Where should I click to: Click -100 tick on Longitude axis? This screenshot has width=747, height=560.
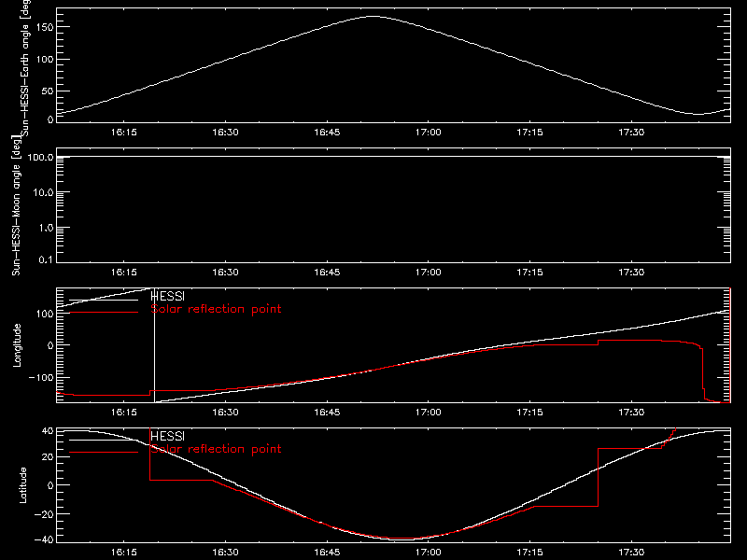point(41,378)
